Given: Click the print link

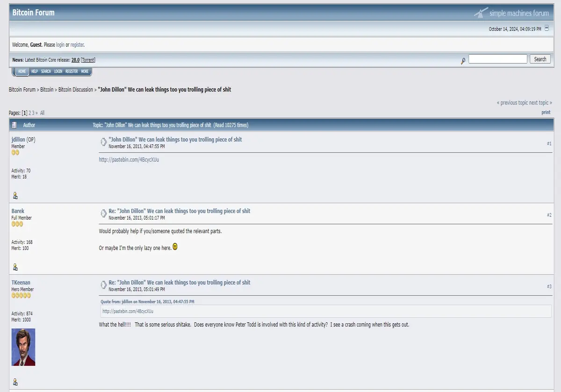Looking at the screenshot, I should click(546, 112).
